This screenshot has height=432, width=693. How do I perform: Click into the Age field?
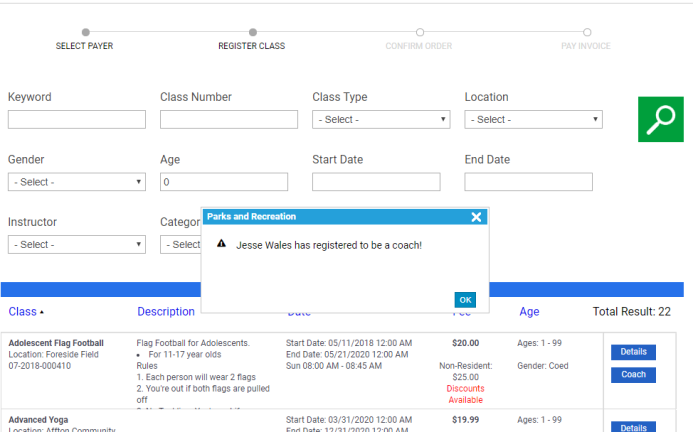tap(224, 182)
